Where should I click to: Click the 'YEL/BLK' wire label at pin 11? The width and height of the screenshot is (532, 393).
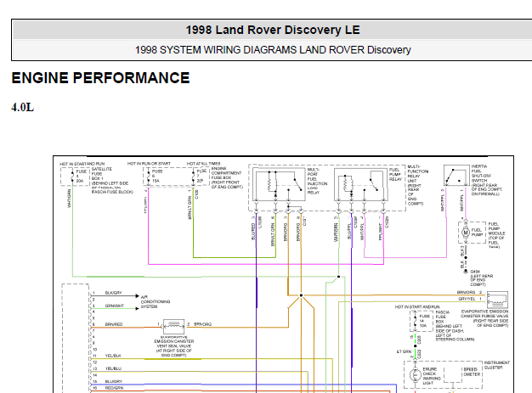point(113,356)
